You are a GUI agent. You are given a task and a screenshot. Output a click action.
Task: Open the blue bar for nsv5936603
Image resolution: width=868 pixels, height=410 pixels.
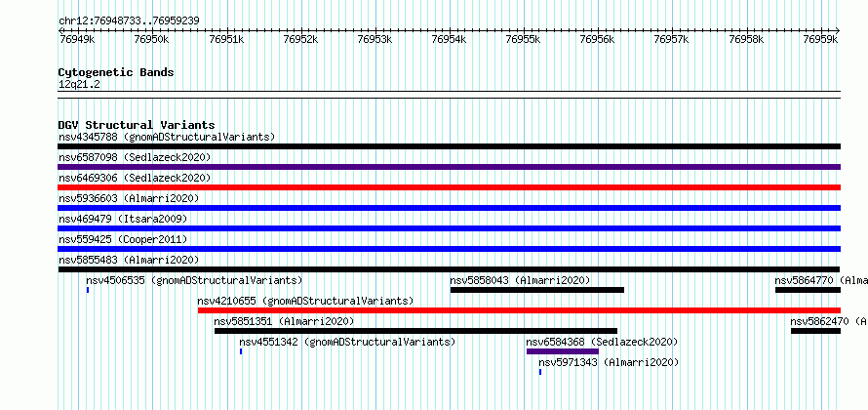449,208
